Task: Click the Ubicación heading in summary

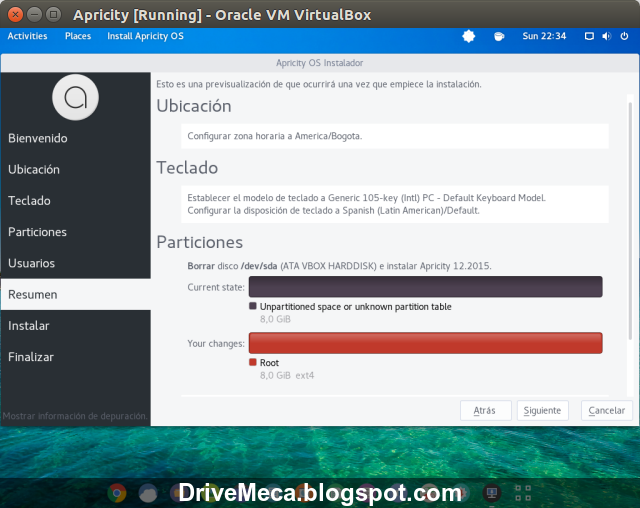Action: click(194, 106)
